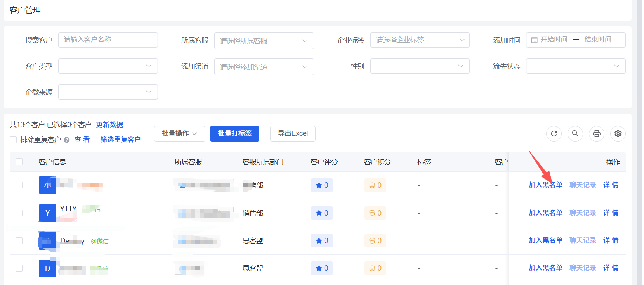
Task: Click the 客户管理 page title
Action: click(25, 10)
